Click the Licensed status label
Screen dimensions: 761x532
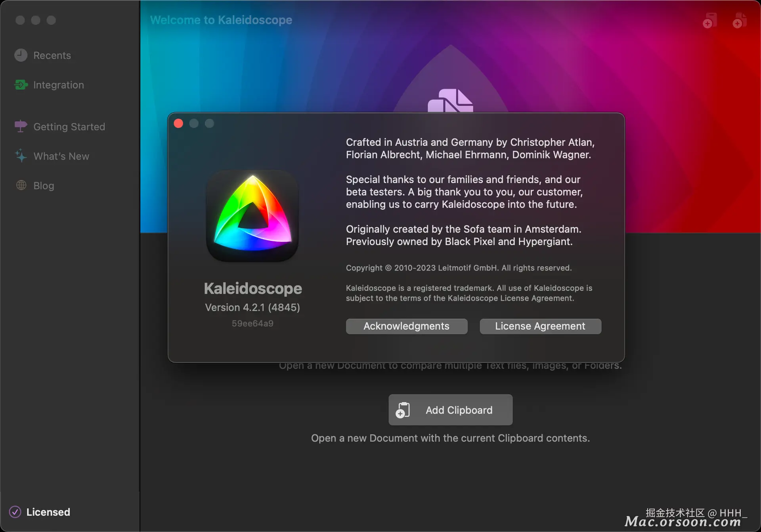pyautogui.click(x=48, y=512)
